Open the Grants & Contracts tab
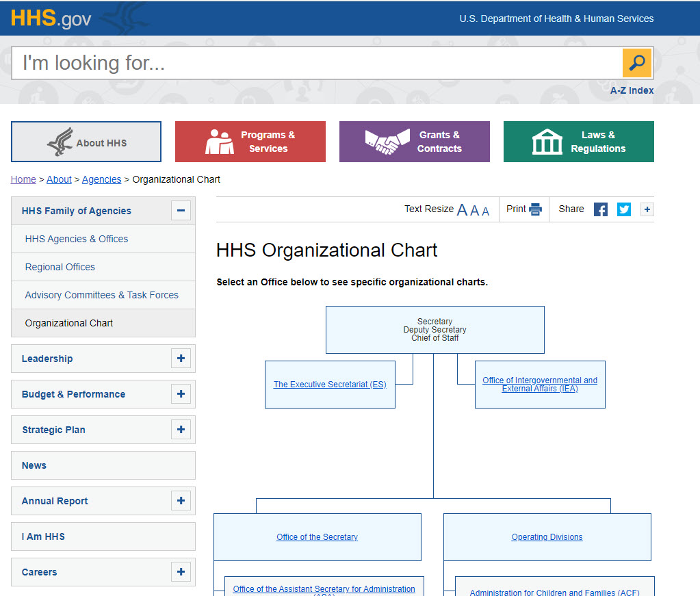The width and height of the screenshot is (700, 596). [x=415, y=142]
